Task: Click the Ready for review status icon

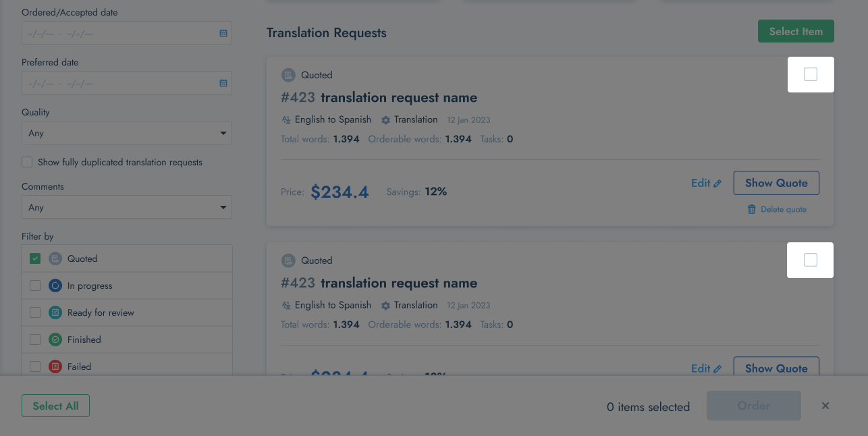Action: coord(55,312)
